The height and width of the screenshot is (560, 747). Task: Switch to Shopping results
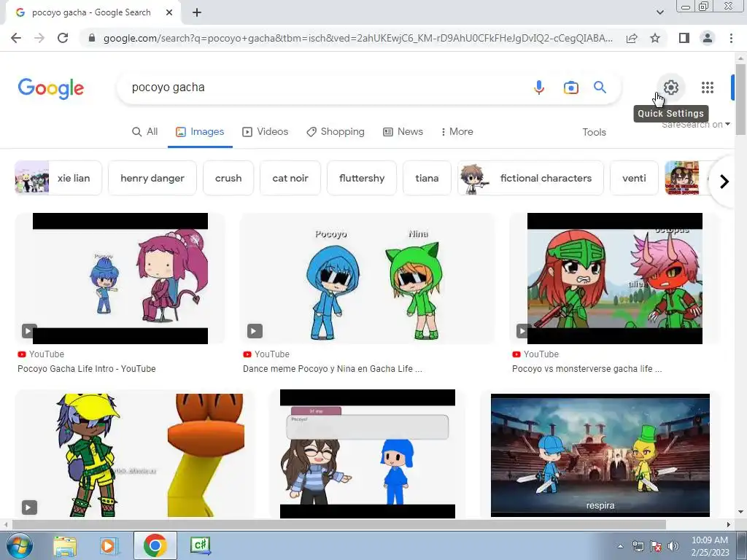click(x=336, y=132)
